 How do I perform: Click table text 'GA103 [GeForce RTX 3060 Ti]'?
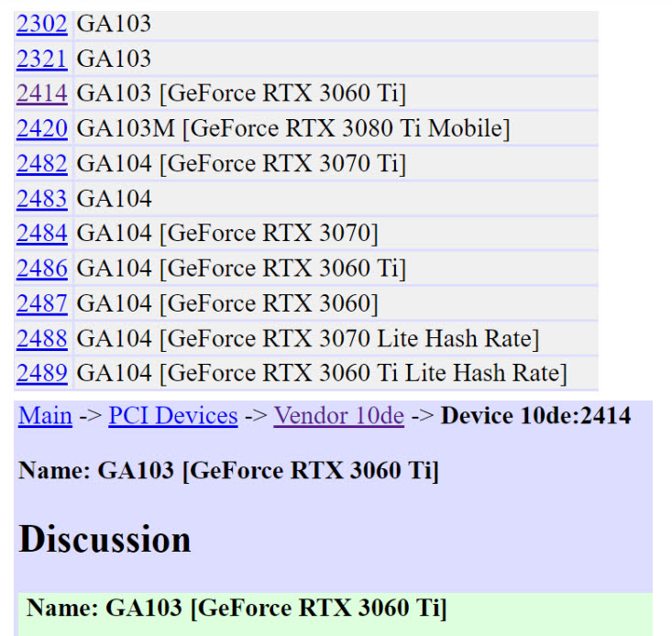pos(241,93)
